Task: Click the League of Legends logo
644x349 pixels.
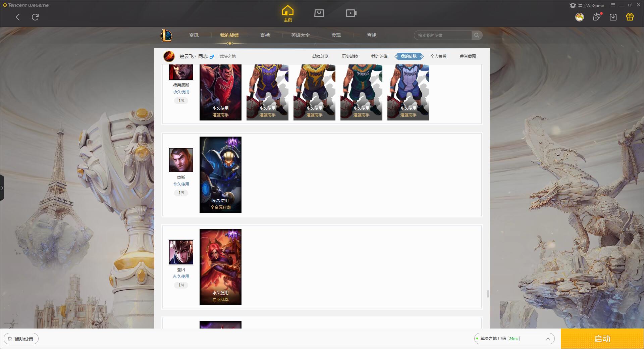Action: [x=166, y=35]
